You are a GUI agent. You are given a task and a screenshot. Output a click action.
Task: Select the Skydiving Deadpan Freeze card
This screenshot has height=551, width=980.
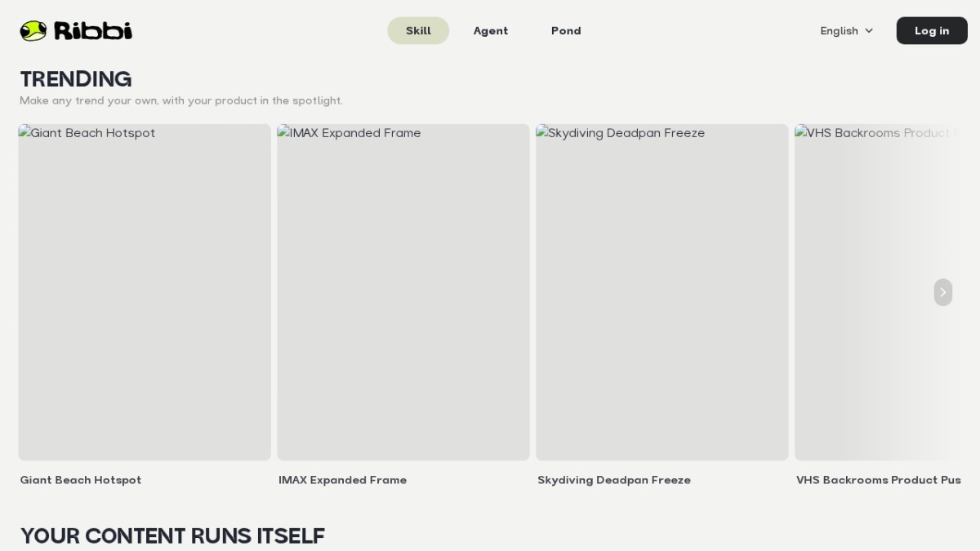click(662, 292)
